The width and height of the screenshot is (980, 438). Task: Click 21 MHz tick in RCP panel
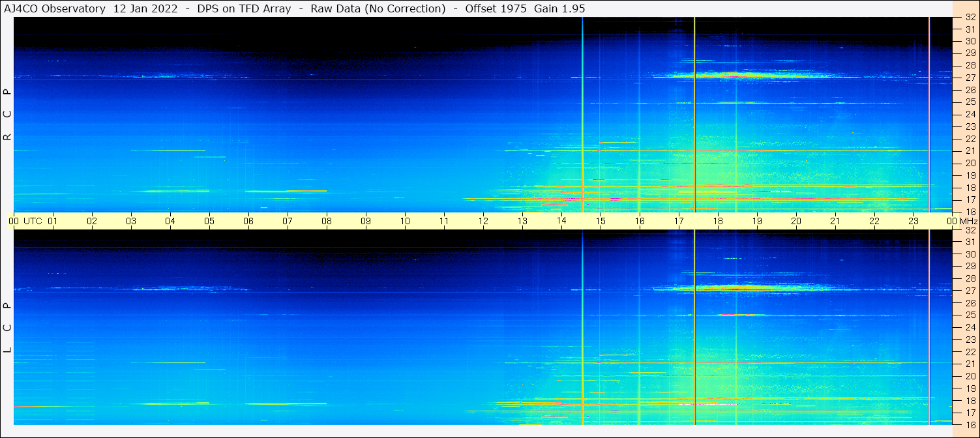[970, 151]
